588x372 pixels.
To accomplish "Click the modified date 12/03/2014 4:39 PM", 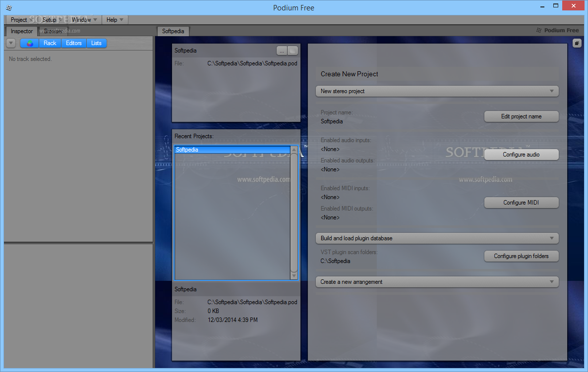I will (233, 320).
